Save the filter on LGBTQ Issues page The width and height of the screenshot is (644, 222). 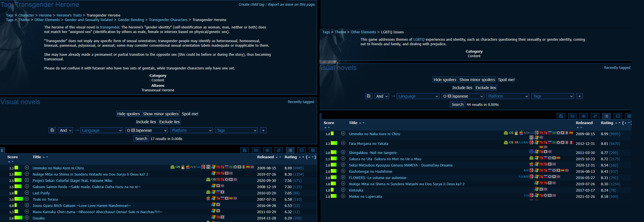coord(369,96)
